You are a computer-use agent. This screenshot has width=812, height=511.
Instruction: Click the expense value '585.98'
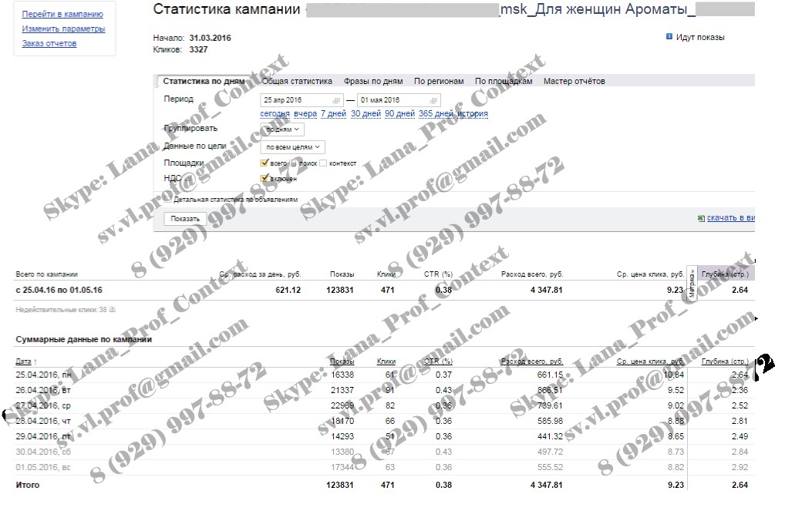point(550,422)
